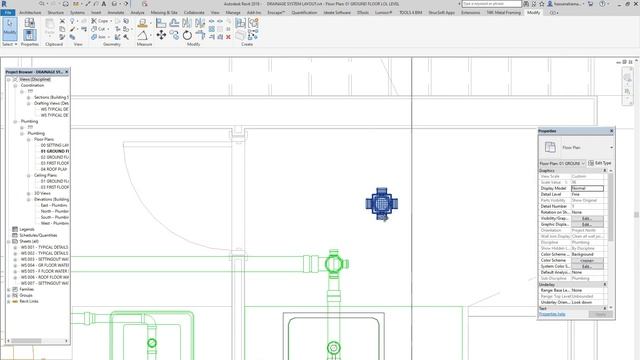Viewport: 640px width, 360px height.
Task: Click the red Delete icon
Action: click(x=228, y=37)
